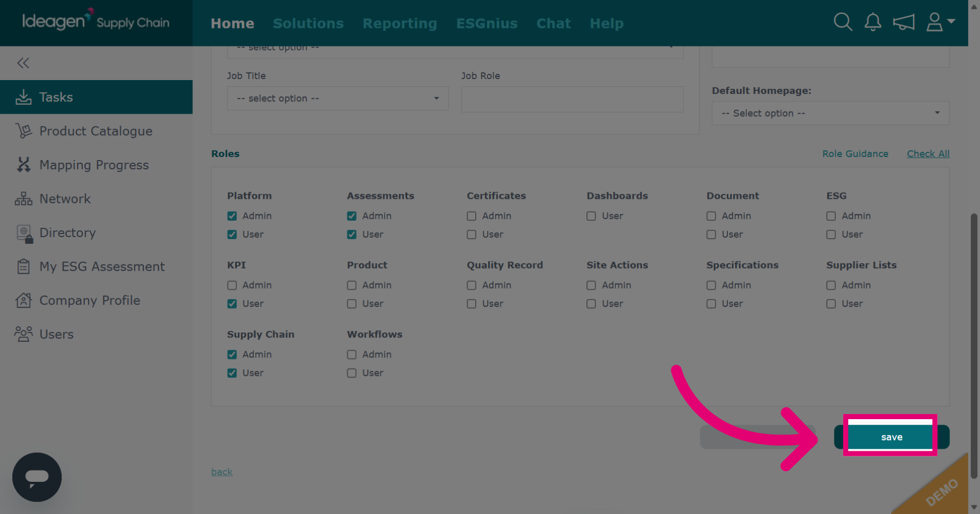Image resolution: width=980 pixels, height=514 pixels.
Task: Click the scrollbar down arrow
Action: coord(974,507)
